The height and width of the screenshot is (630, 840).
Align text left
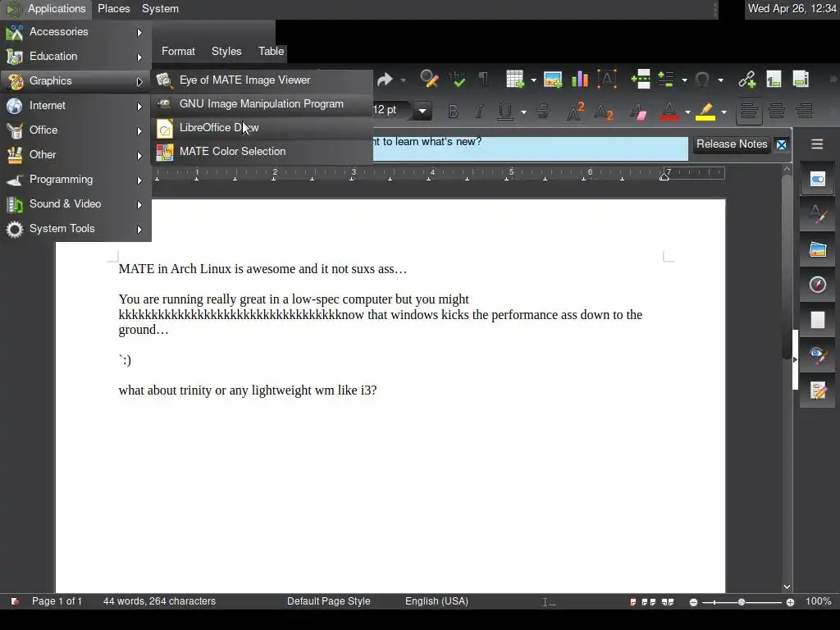coord(749,112)
